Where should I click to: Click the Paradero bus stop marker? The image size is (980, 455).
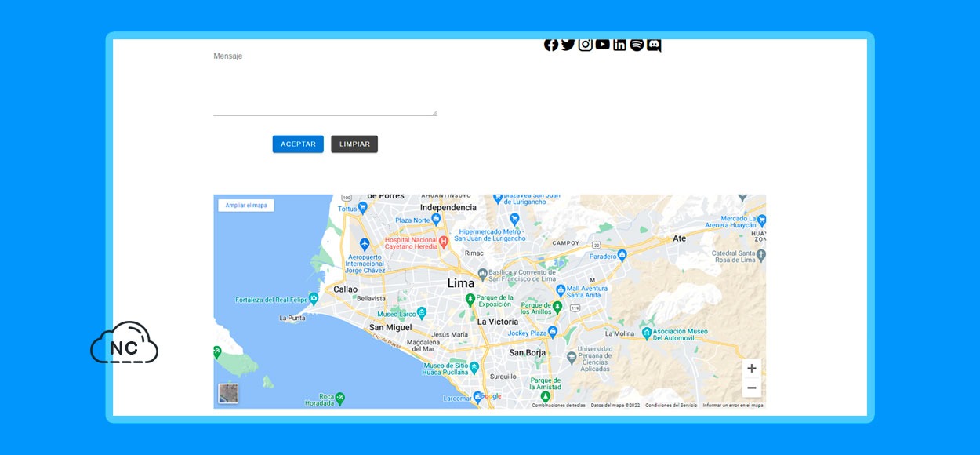(x=622, y=255)
